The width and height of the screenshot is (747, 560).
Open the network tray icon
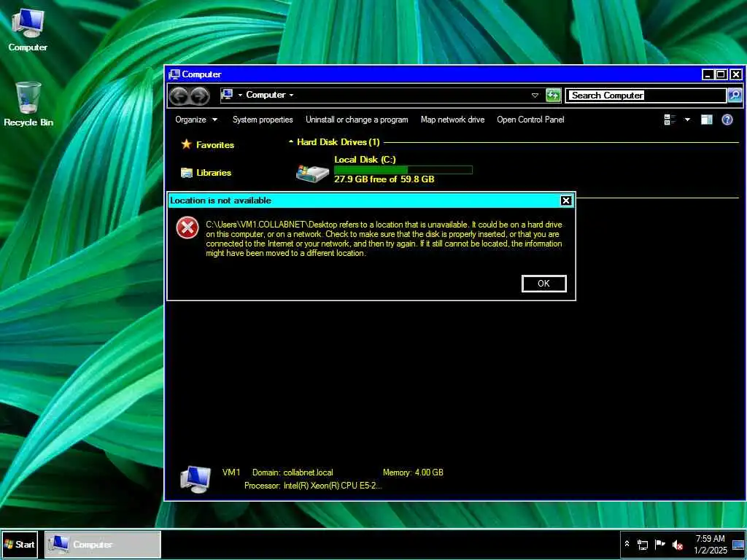pos(643,544)
